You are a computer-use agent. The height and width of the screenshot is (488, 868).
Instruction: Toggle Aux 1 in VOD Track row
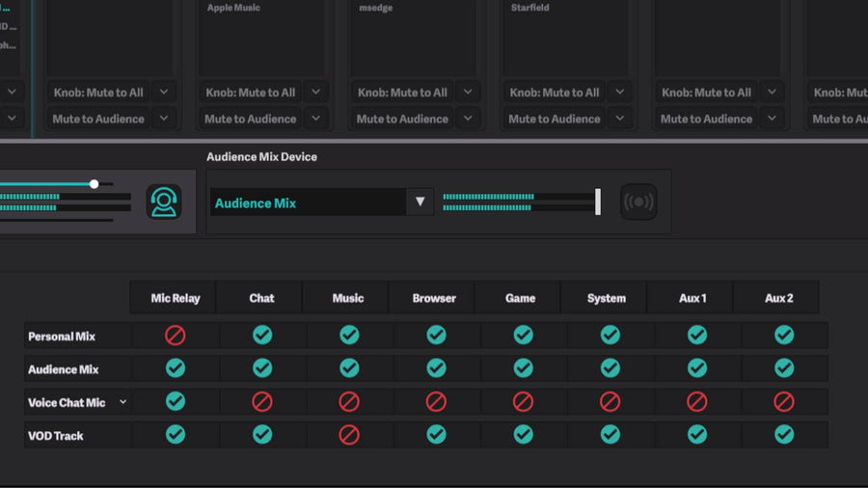click(x=697, y=435)
